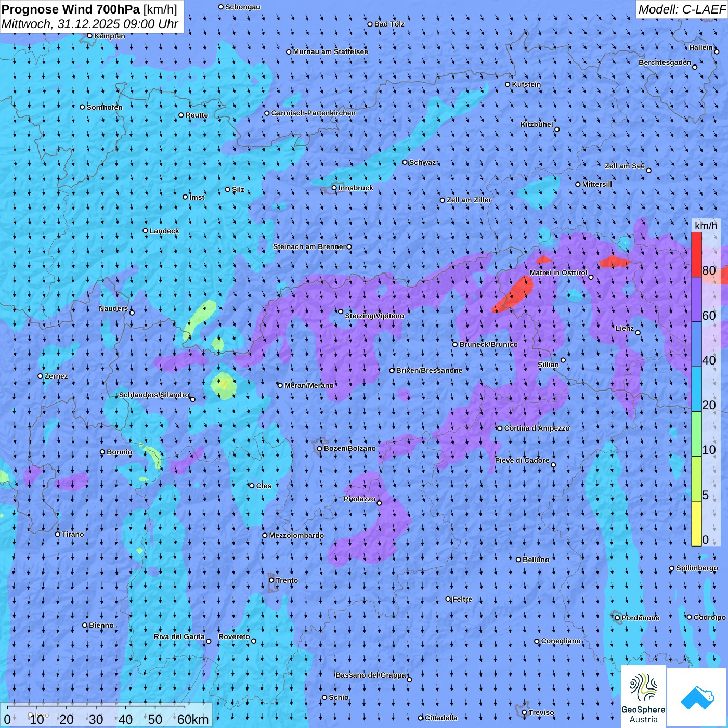
Task: Click the 'Treviso' label
Action: pos(541,712)
